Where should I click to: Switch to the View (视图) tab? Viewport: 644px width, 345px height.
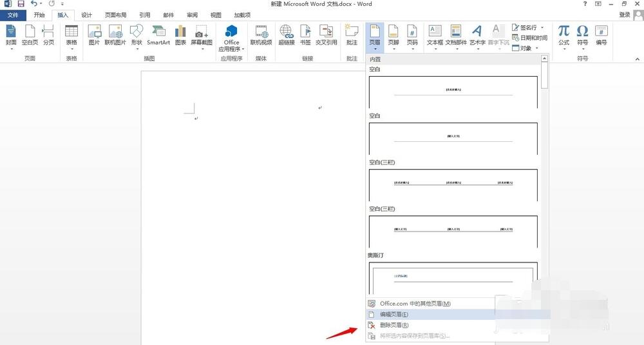coord(216,15)
